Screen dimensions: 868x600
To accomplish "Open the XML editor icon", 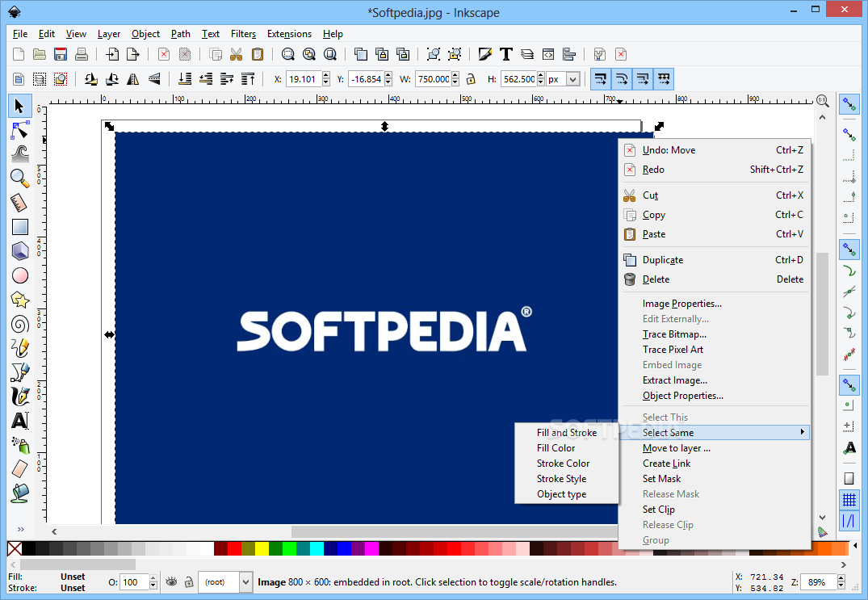I will 548,54.
